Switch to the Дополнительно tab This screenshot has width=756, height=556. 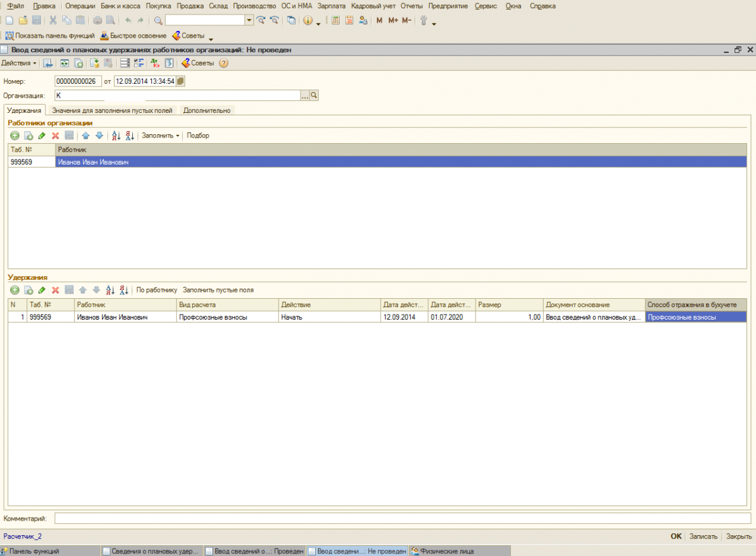click(207, 110)
